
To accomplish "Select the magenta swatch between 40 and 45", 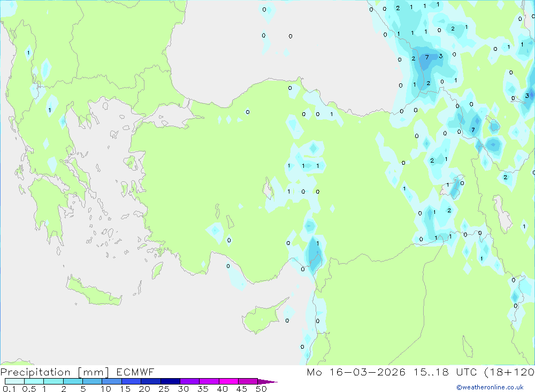I will tap(228, 381).
